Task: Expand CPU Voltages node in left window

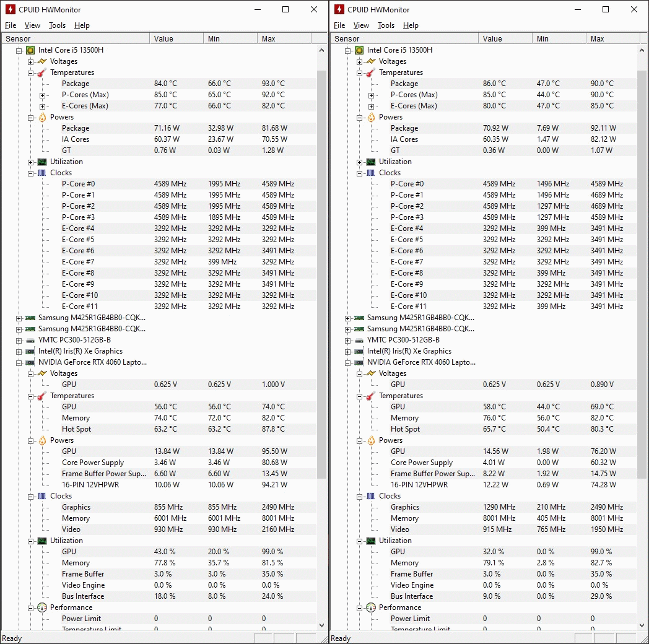Action: pyautogui.click(x=30, y=62)
